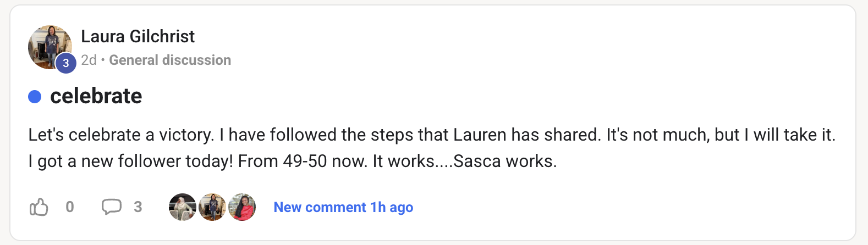The width and height of the screenshot is (868, 245).
Task: Click the "Let's celebrate a victory" text line
Action: point(121,135)
